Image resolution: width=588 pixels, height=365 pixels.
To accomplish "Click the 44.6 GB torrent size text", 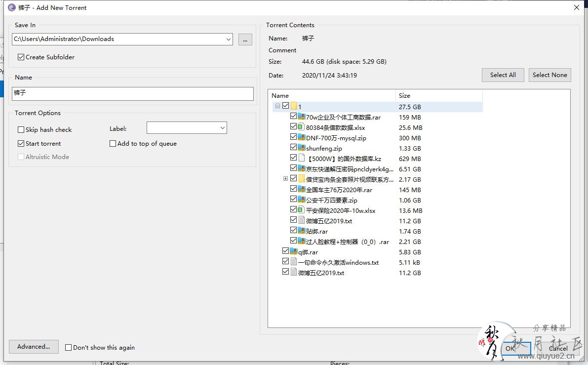I will click(x=344, y=62).
